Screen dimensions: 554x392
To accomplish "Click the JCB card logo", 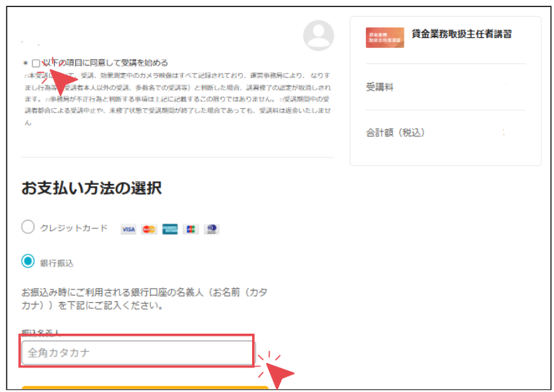I will pyautogui.click(x=191, y=230).
